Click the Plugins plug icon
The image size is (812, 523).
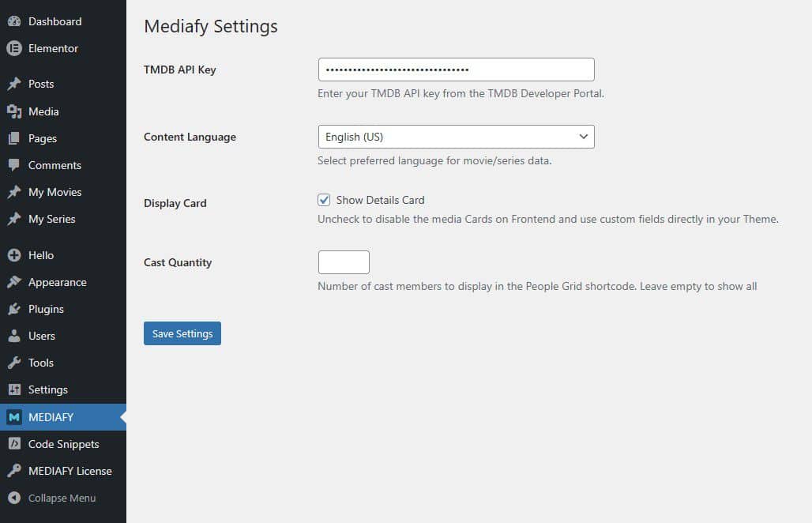click(14, 309)
